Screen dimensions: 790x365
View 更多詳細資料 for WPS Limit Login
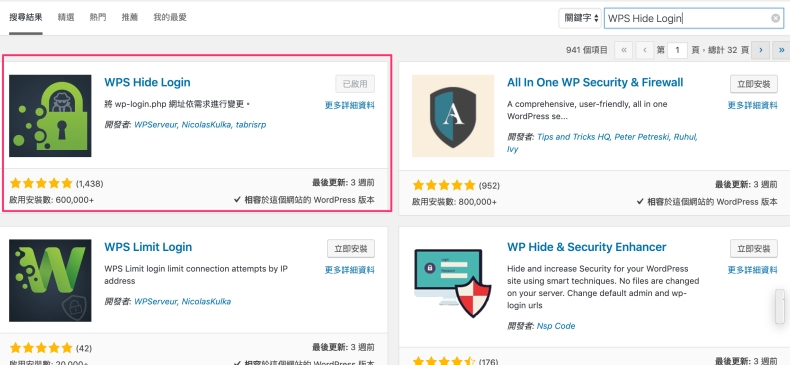(350, 270)
